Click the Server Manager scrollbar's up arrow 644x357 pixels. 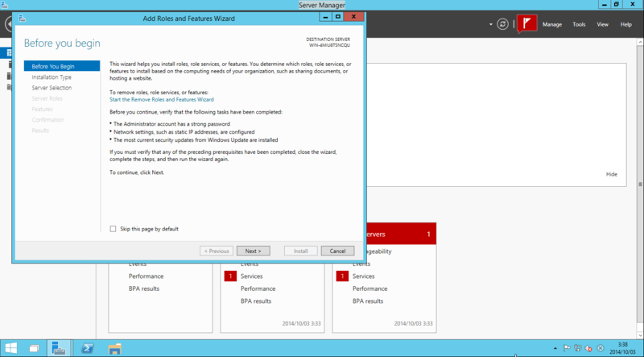point(640,42)
